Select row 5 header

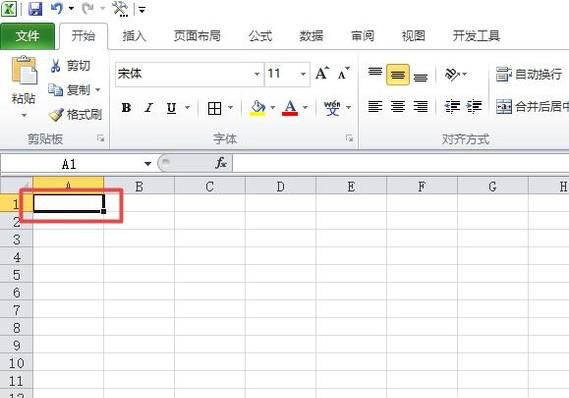[x=16, y=275]
